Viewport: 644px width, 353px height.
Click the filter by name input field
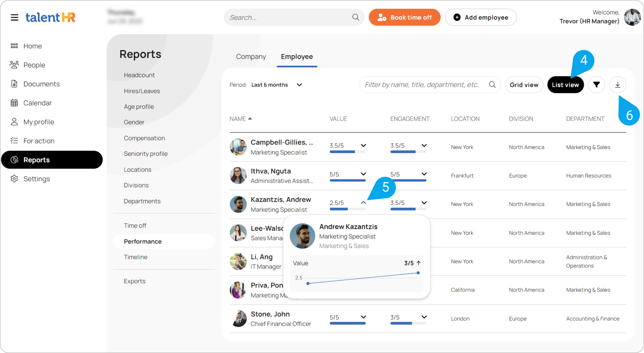pos(422,85)
